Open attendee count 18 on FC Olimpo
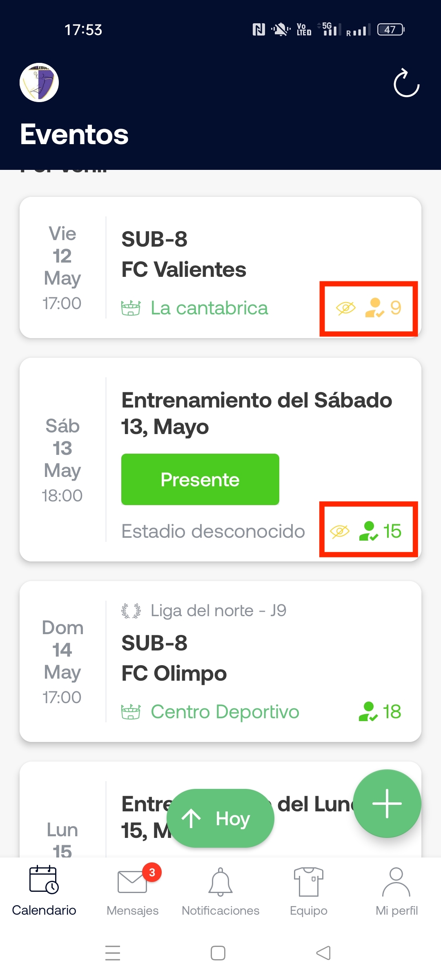 [x=380, y=712]
